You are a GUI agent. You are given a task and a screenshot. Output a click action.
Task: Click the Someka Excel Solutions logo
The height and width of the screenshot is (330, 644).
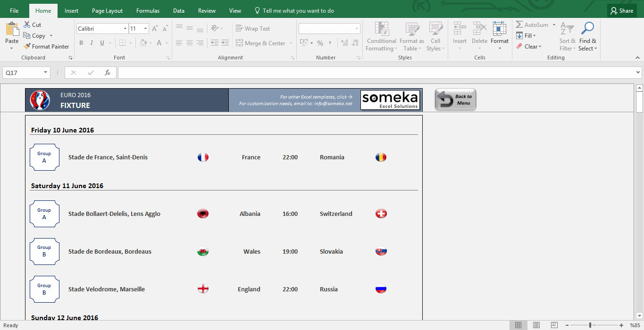(x=390, y=100)
